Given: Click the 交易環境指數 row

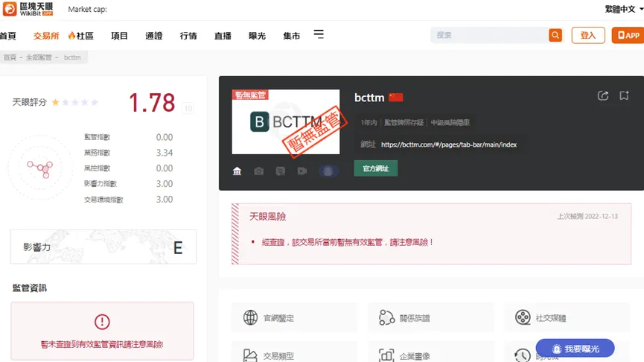Looking at the screenshot, I should [128, 200].
